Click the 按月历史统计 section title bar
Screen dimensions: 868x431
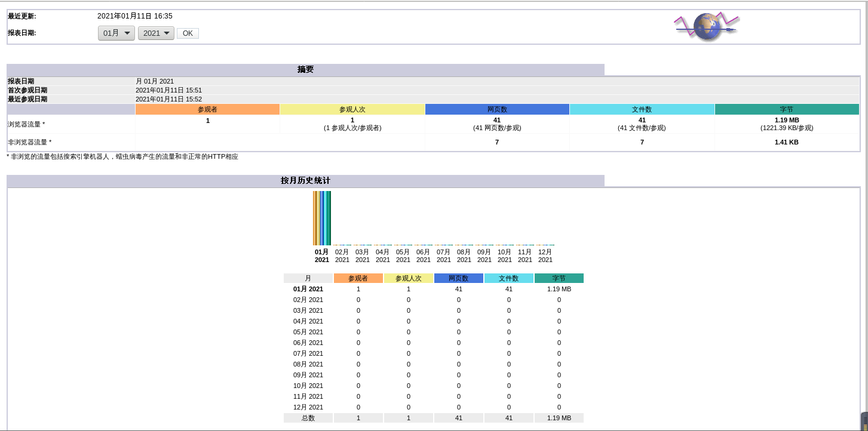pos(305,180)
